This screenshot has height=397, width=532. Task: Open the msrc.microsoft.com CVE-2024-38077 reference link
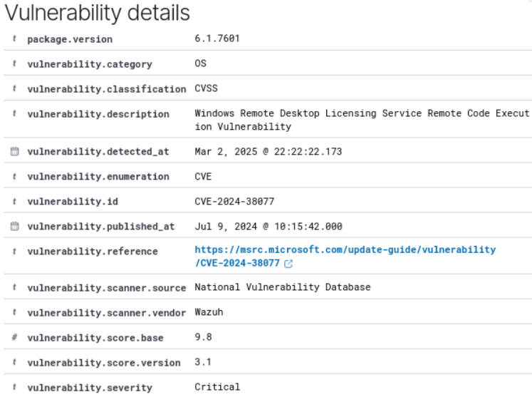click(345, 257)
